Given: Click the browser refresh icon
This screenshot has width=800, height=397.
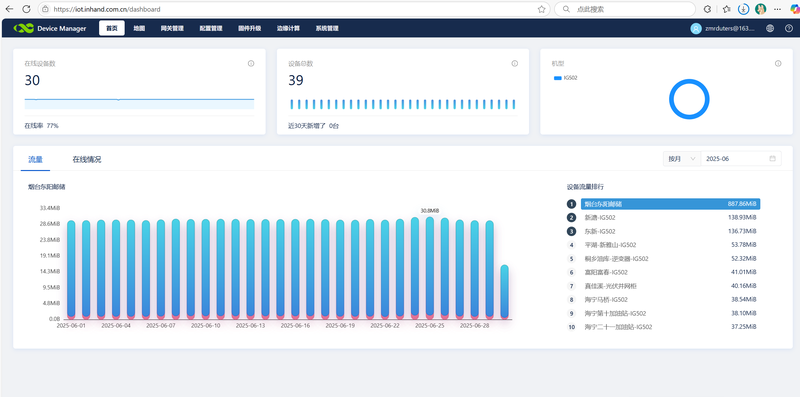Looking at the screenshot, I should coord(27,9).
